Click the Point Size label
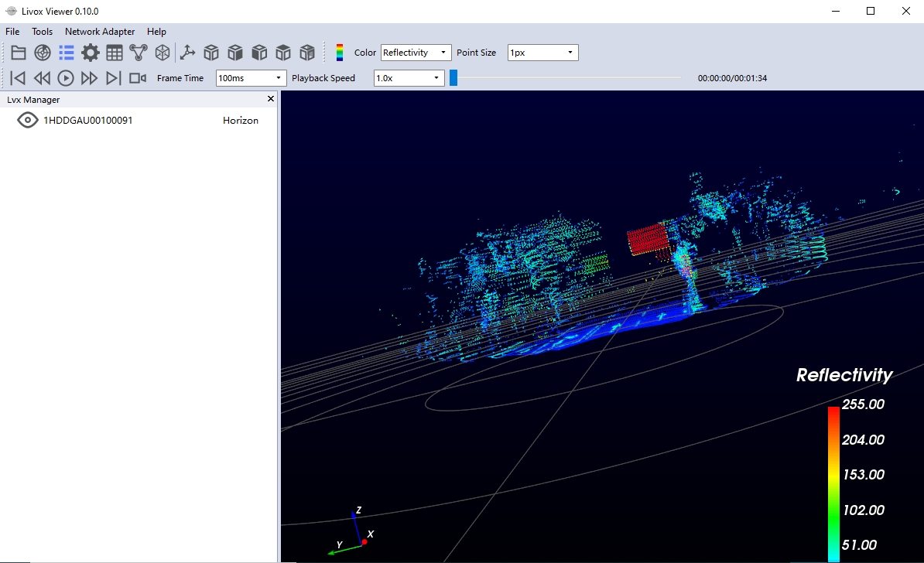 coord(476,53)
